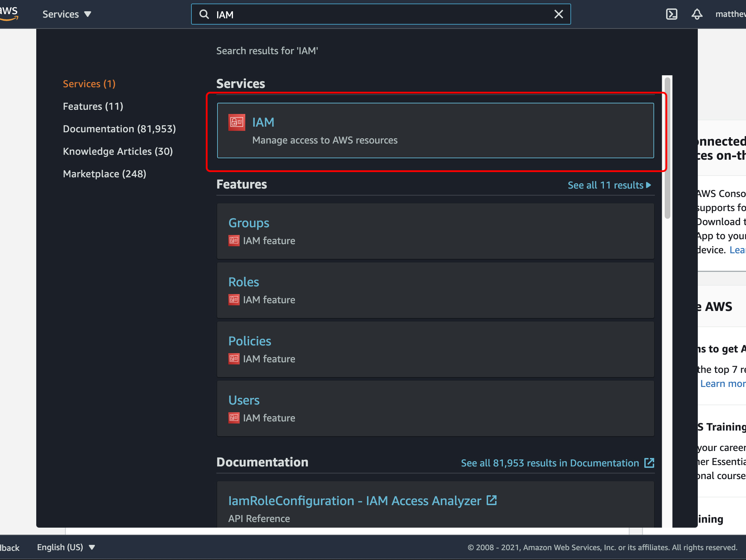Clear the search box with X
Screen dimensions: 746x560
[558, 14]
